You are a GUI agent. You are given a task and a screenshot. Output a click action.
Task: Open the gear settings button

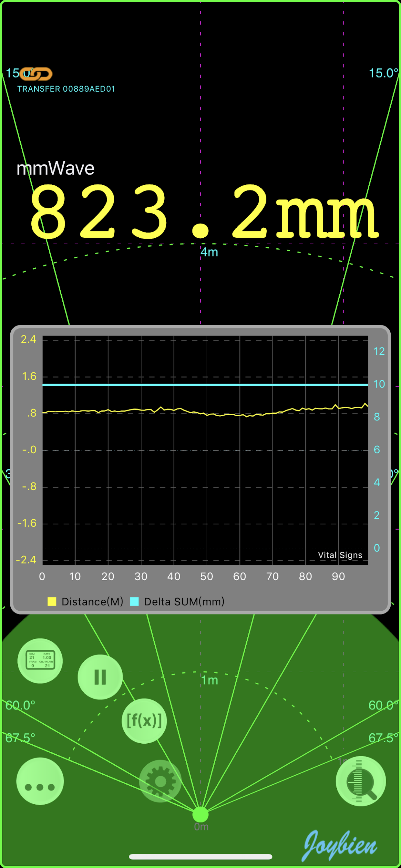click(x=160, y=781)
